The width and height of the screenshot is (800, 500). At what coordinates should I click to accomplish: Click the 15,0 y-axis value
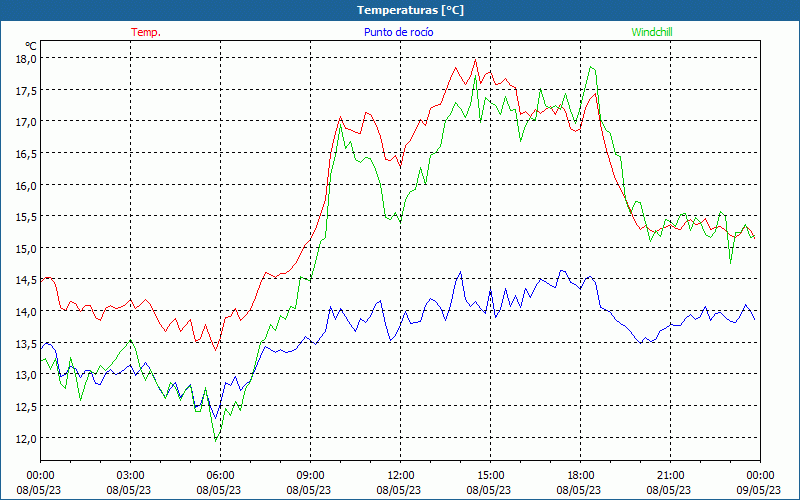(x=28, y=248)
